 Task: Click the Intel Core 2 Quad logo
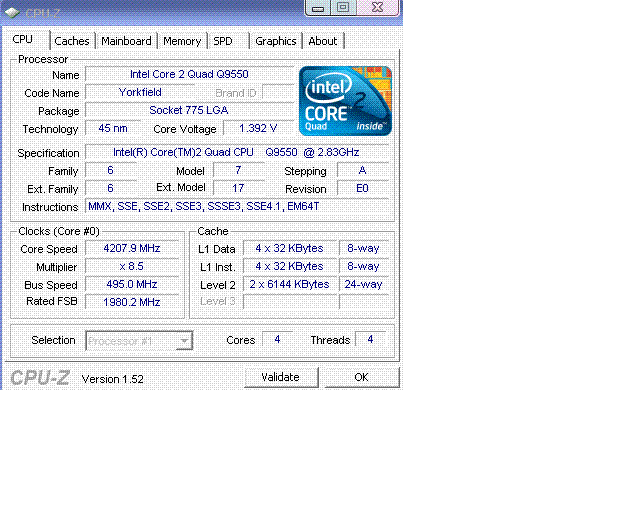click(345, 101)
